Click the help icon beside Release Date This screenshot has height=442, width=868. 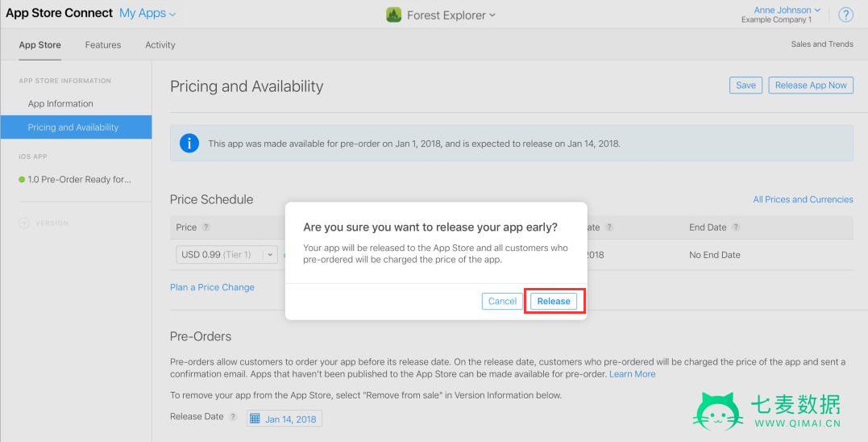tap(233, 416)
